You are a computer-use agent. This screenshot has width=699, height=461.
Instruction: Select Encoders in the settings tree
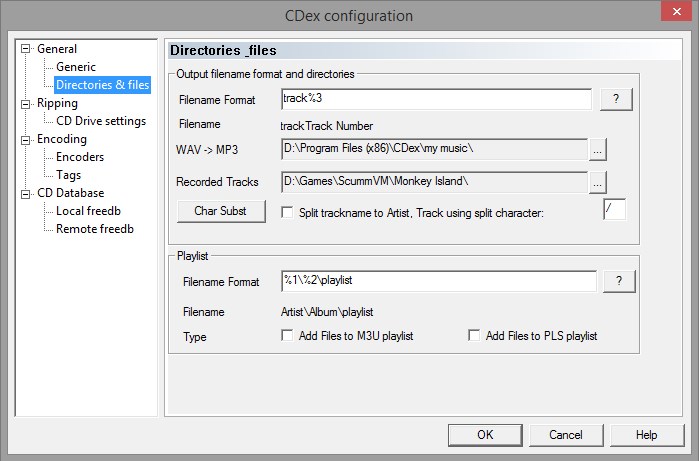point(80,157)
